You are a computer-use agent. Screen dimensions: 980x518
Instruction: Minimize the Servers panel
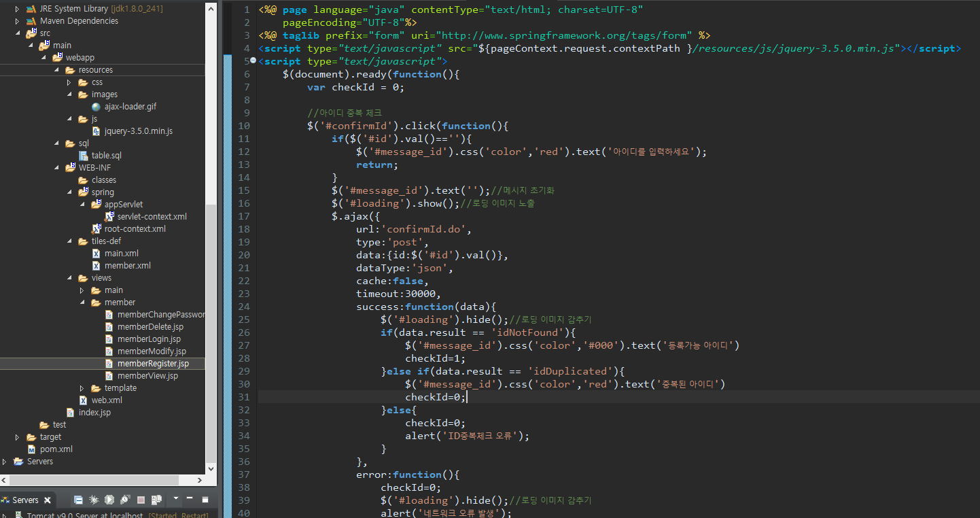[189, 498]
